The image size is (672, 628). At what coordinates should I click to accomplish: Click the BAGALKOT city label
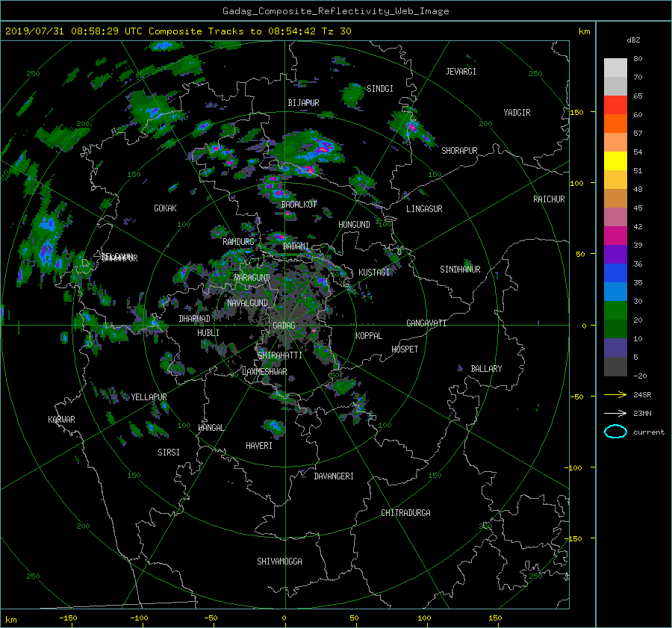(299, 205)
